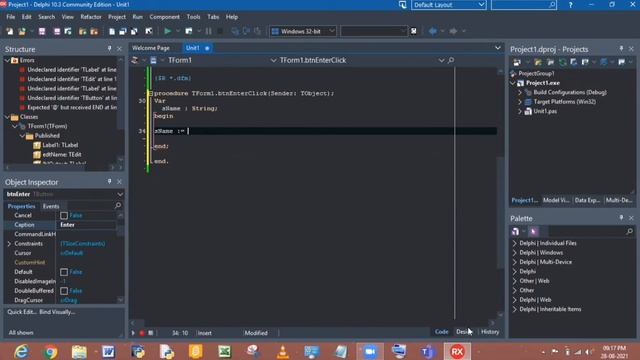640x360 pixels.
Task: Close the Structure panel
Action: [119, 49]
